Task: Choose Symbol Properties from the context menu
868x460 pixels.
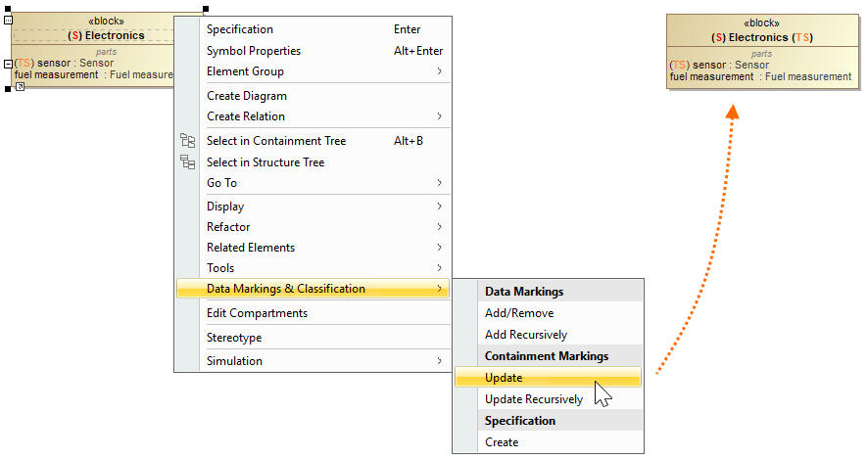Action: (x=254, y=51)
